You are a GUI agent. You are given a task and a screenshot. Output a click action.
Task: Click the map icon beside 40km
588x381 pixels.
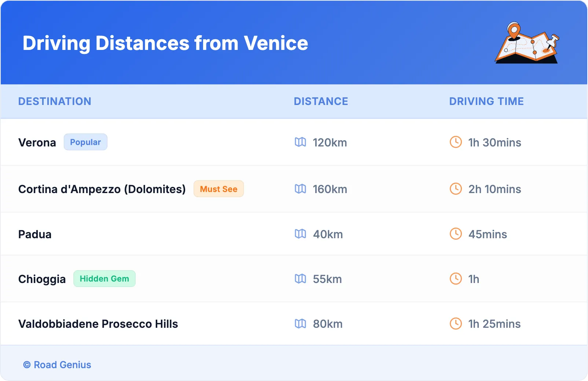pos(300,234)
